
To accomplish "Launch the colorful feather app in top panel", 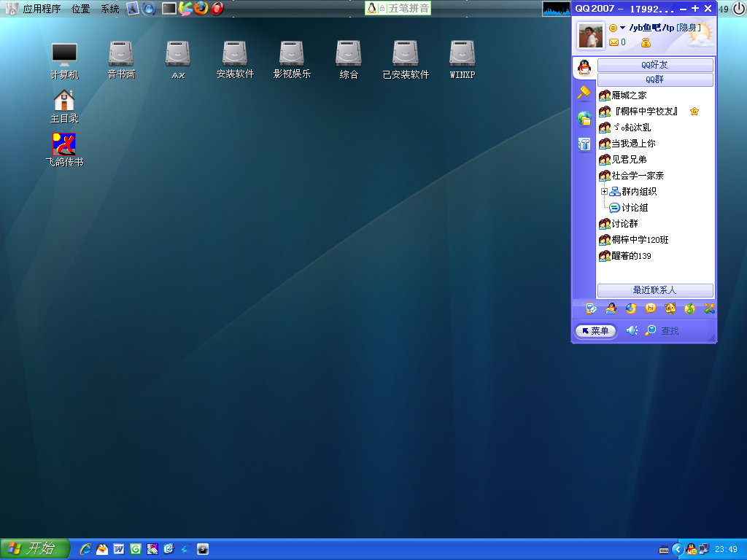I will point(185,9).
